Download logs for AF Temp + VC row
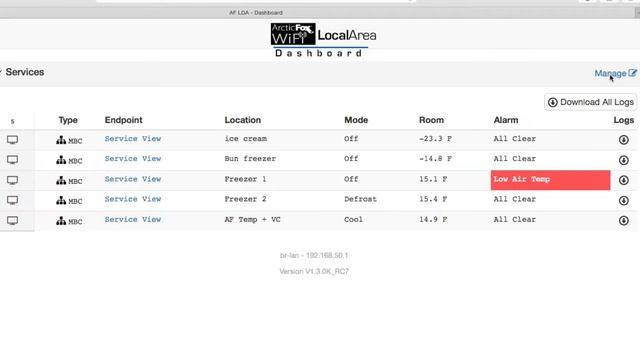The height and width of the screenshot is (360, 640). (623, 220)
